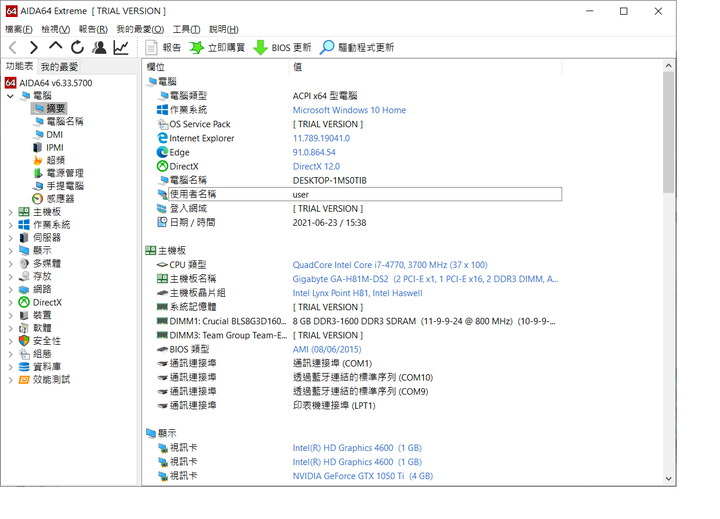The image size is (720, 519).
Task: Open the graph chart toolbar icon
Action: 121,47
